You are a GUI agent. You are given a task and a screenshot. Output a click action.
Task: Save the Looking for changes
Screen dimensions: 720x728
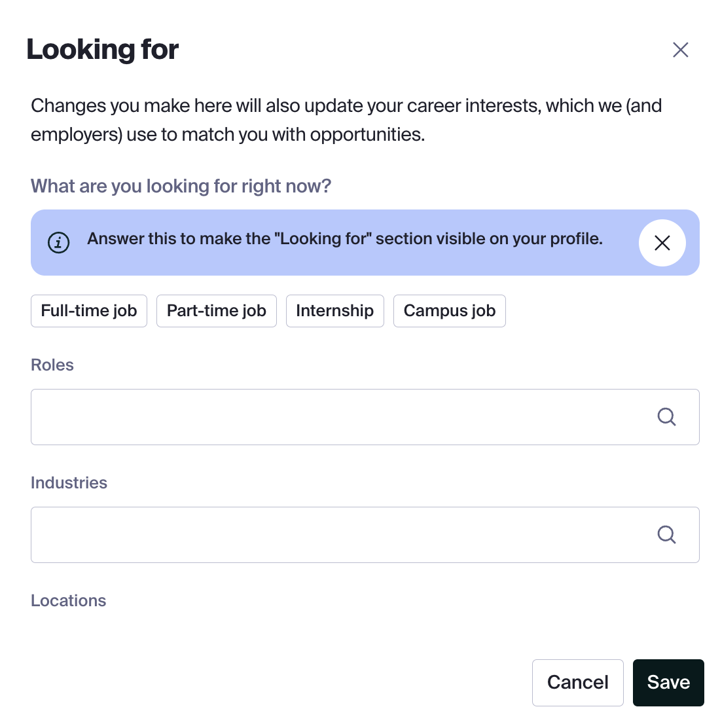668,682
